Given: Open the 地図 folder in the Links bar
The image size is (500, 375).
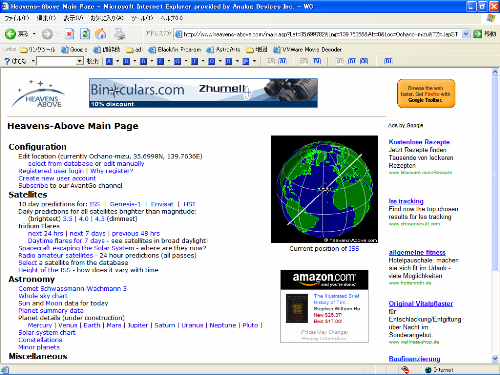Looking at the screenshot, I should (x=257, y=50).
